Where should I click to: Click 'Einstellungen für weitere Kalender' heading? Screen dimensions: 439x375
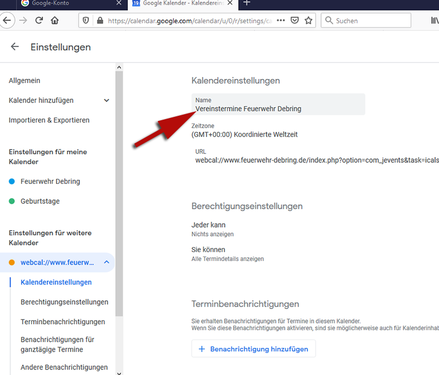pos(50,238)
